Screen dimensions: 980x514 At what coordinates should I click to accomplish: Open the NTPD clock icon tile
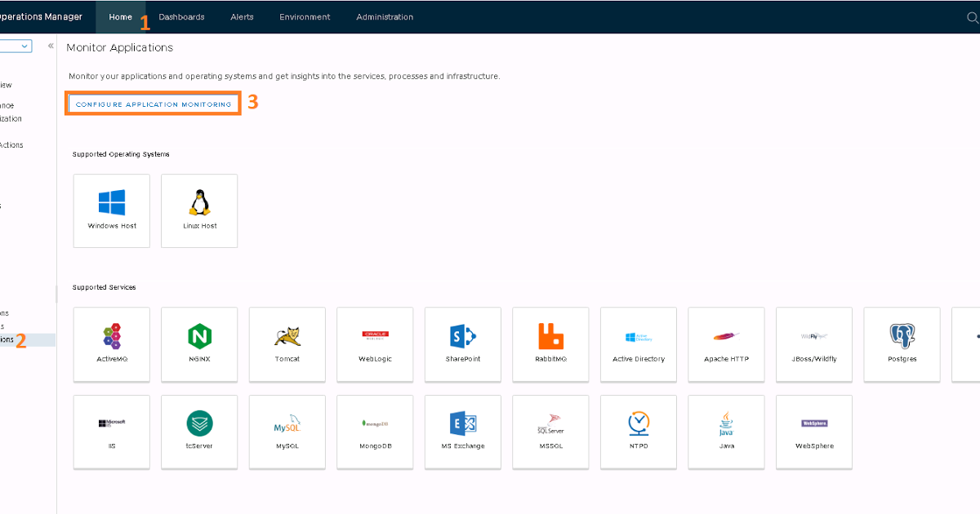[x=639, y=431]
